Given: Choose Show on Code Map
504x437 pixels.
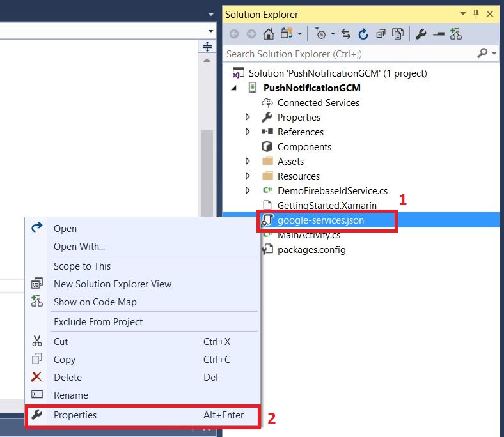Looking at the screenshot, I should pyautogui.click(x=143, y=302).
